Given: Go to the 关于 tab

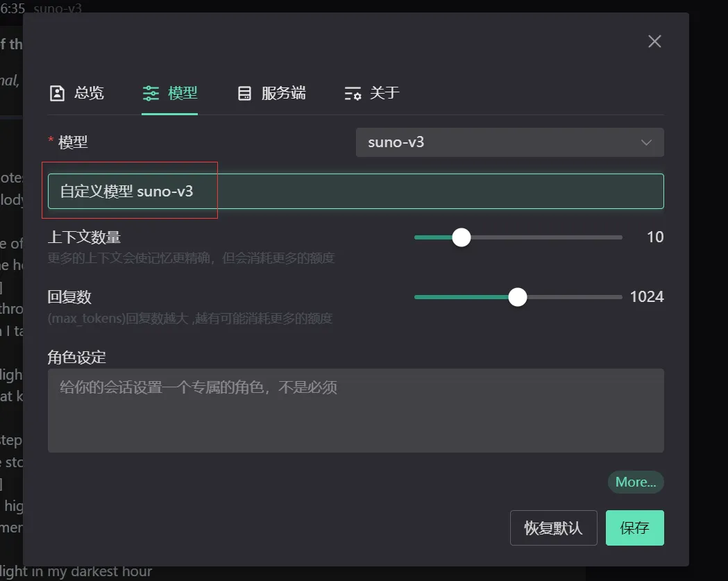Looking at the screenshot, I should [x=384, y=93].
